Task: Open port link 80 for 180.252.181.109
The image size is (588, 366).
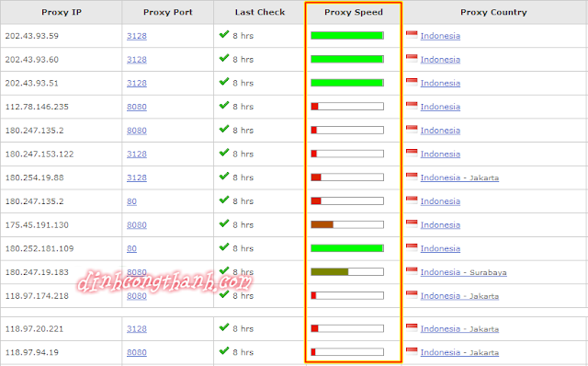Action: pos(131,249)
